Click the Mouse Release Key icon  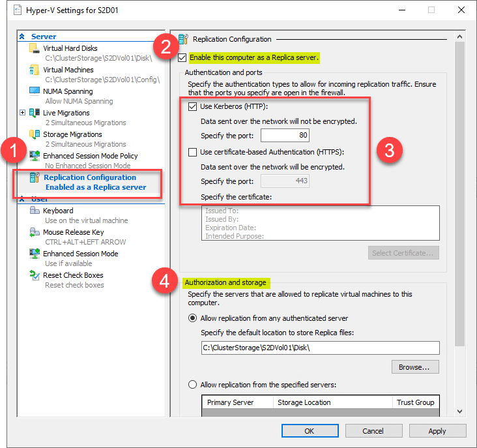(35, 232)
